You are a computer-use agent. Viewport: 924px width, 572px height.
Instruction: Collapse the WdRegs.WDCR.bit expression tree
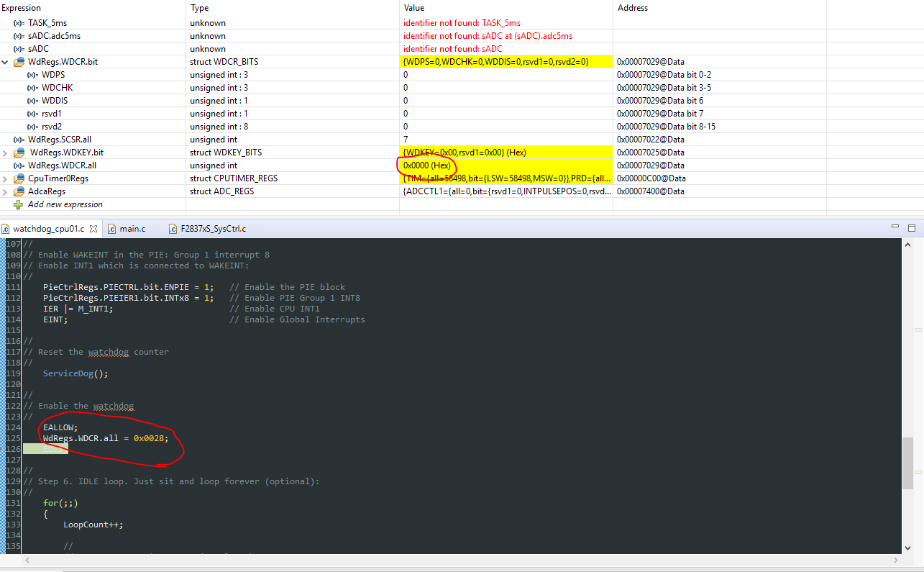[4, 61]
